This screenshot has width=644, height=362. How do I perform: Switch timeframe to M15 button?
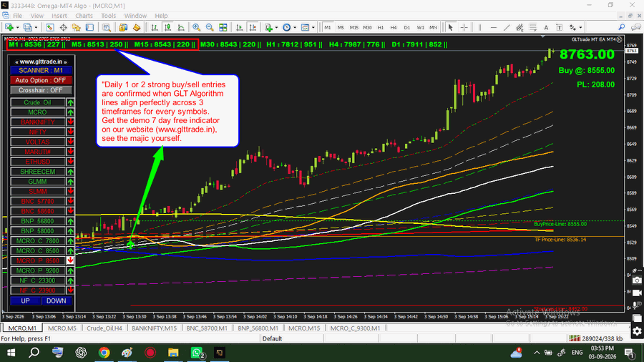point(353,27)
